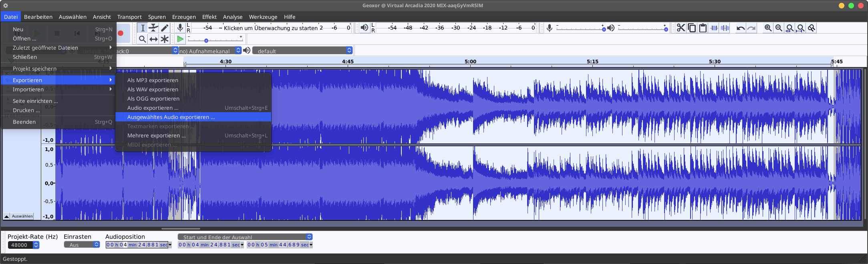The width and height of the screenshot is (868, 264).
Task: Open the Einrasten 'Aus' dropdown
Action: (x=82, y=244)
